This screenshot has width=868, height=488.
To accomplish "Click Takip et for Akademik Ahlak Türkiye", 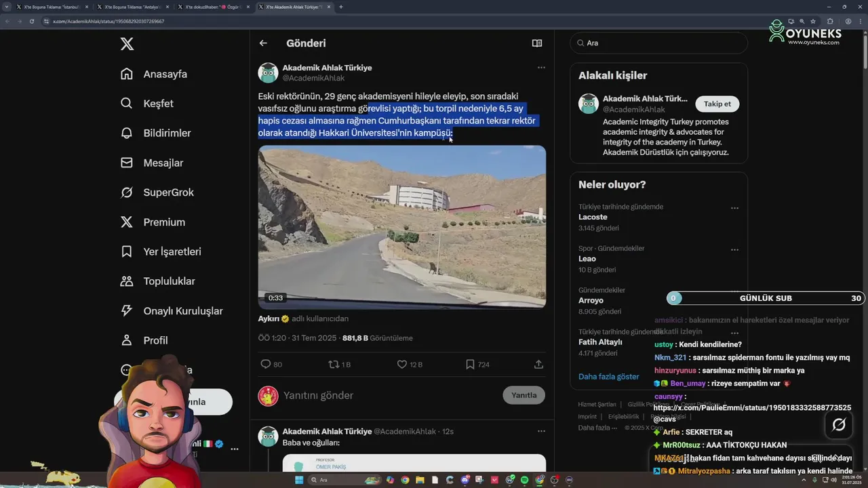I will point(717,104).
